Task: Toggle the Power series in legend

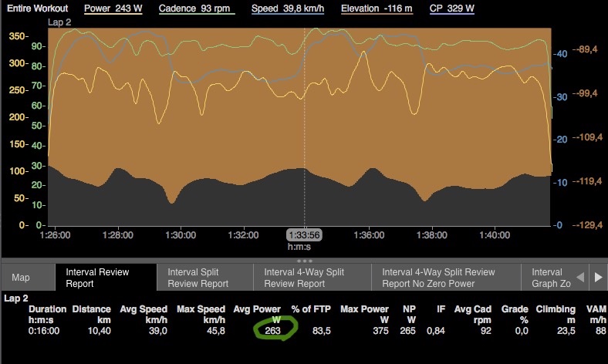Action: coord(113,9)
